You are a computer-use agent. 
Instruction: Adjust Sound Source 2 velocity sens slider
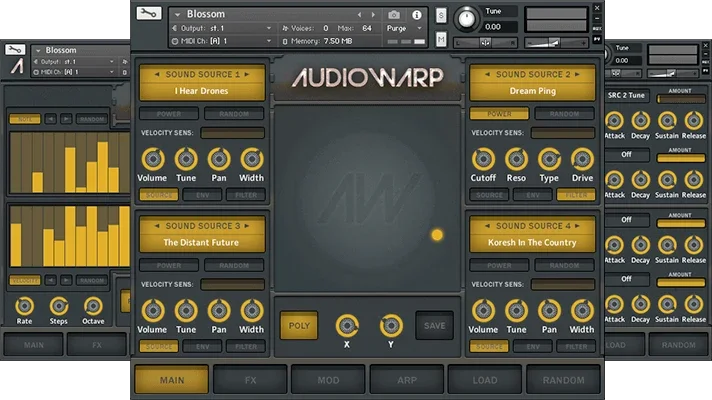[x=563, y=133]
